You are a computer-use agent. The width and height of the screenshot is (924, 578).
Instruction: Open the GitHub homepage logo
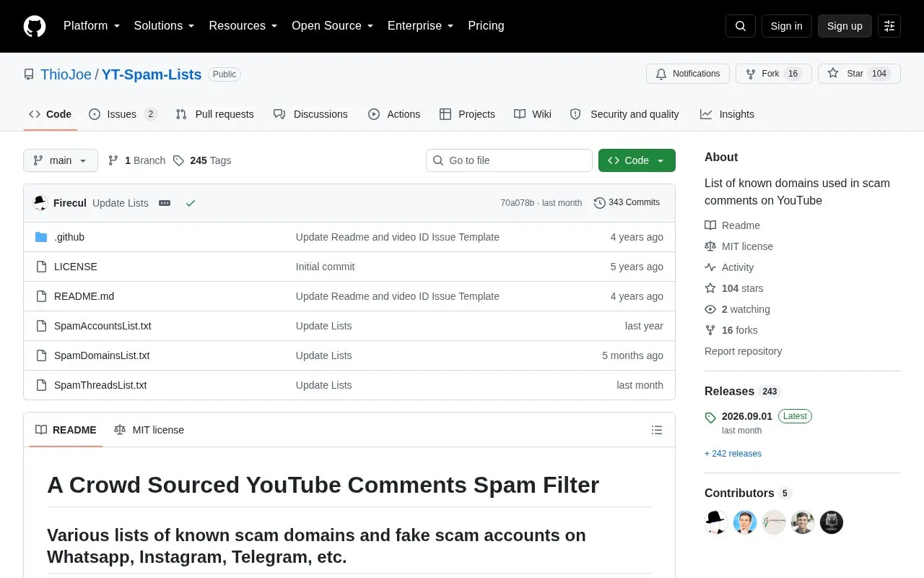coord(35,26)
